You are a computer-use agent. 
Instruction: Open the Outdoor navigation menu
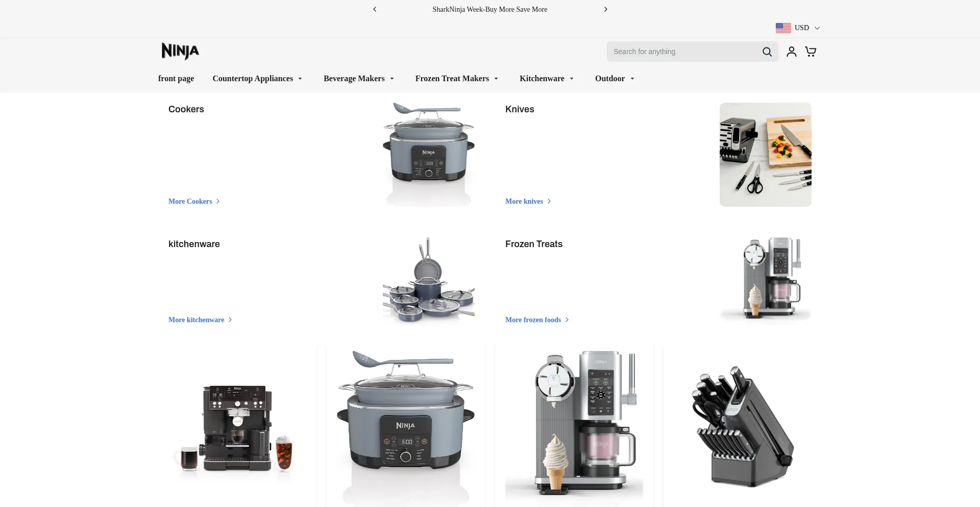615,79
